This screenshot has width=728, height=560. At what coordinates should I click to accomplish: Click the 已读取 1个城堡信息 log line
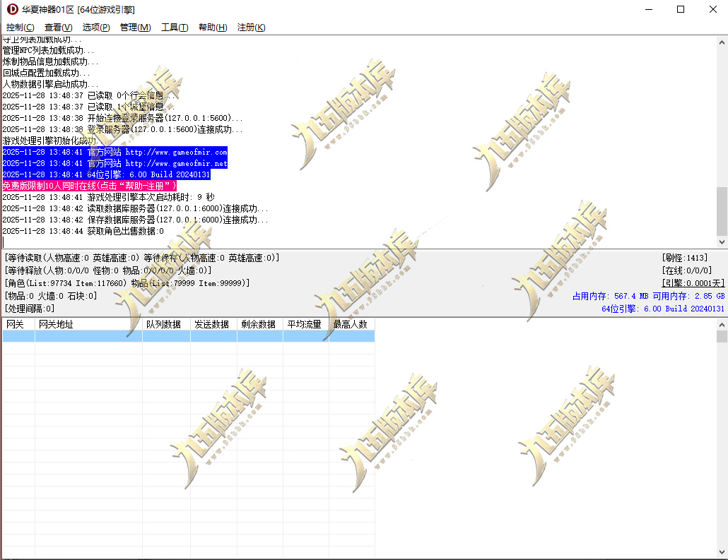tap(88, 107)
